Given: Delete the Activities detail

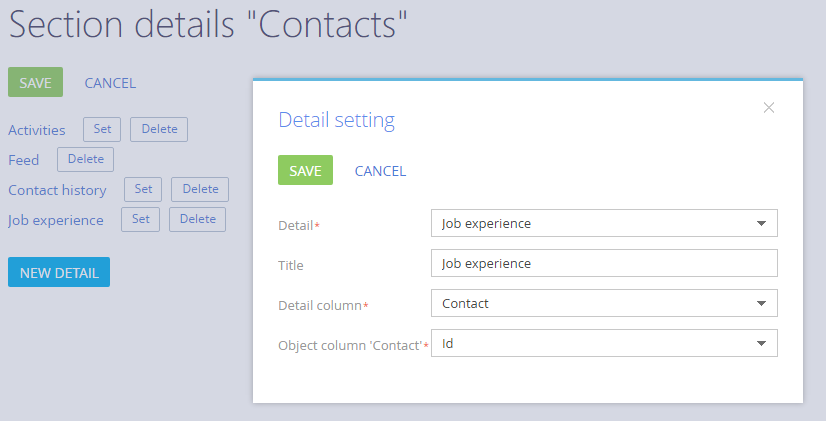Looking at the screenshot, I should 159,129.
